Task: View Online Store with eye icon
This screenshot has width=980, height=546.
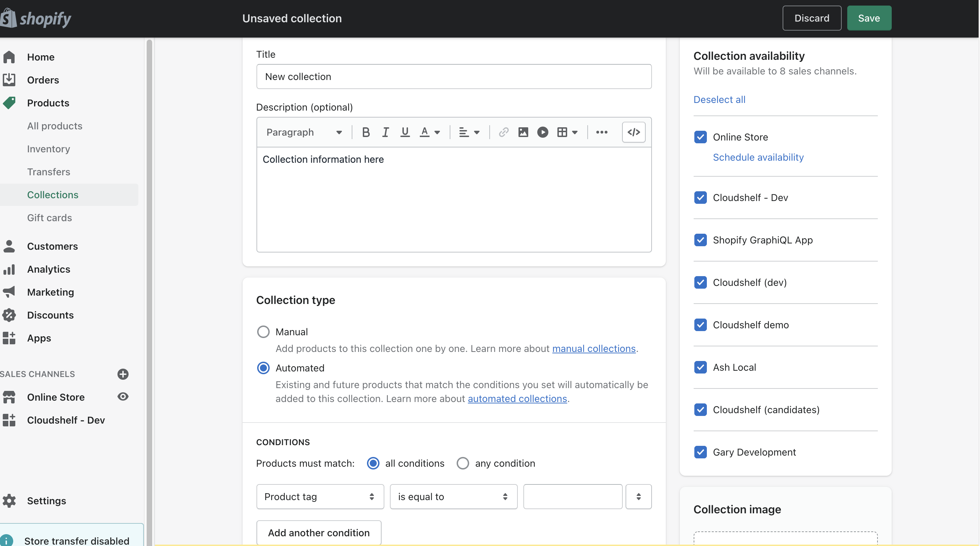Action: (123, 397)
